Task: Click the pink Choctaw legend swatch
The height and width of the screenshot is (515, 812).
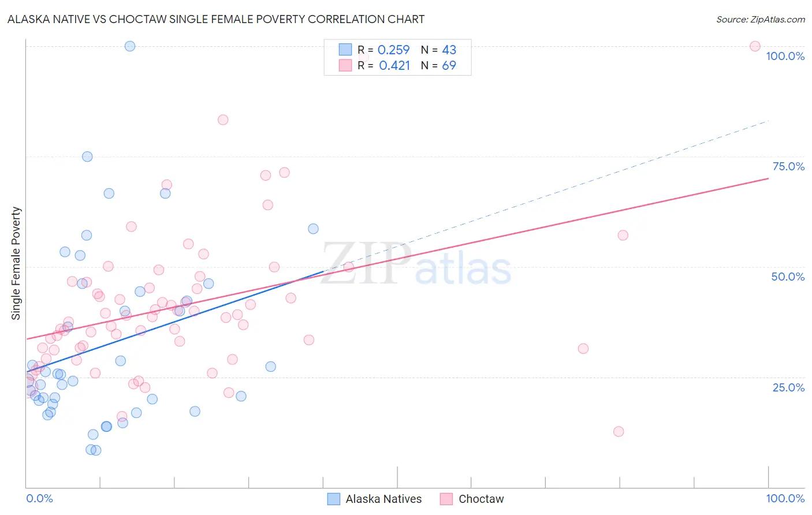Action: (x=446, y=499)
